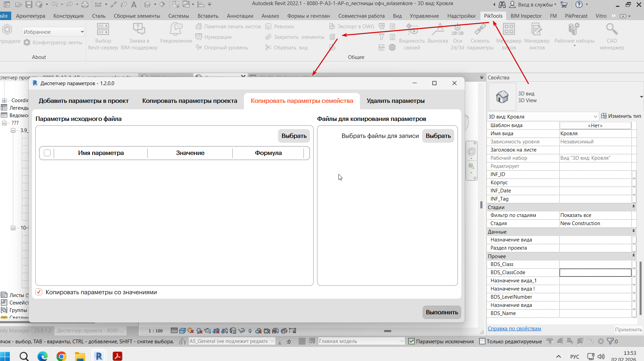Open Видимость связей tool
This screenshot has width=644, height=361.
click(x=412, y=36)
